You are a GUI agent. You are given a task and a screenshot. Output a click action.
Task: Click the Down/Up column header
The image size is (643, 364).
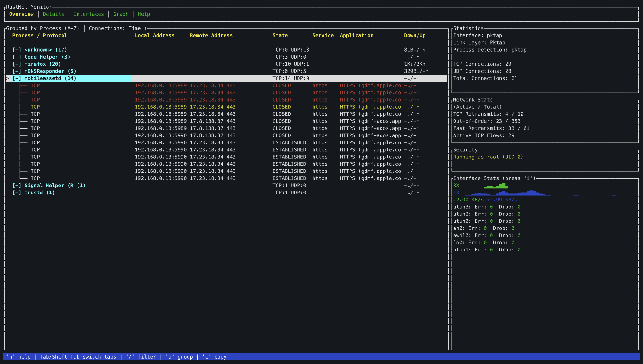coord(414,35)
